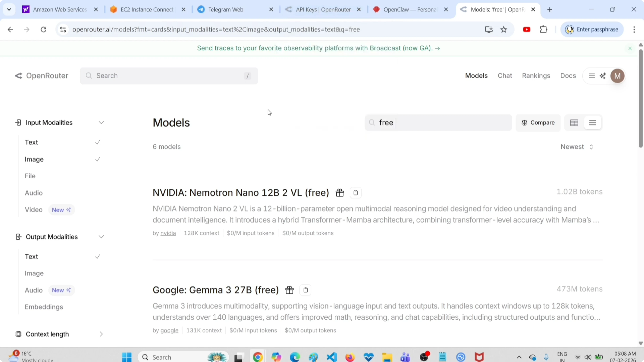644x362 pixels.
Task: Click the OpenRouter logo
Action: point(41,76)
